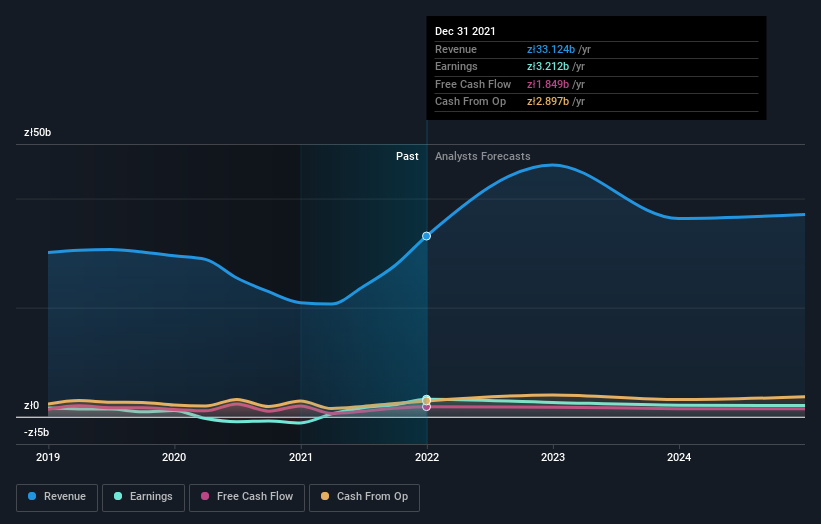The height and width of the screenshot is (524, 821).
Task: Toggle the Cash From Op legend button
Action: (364, 497)
